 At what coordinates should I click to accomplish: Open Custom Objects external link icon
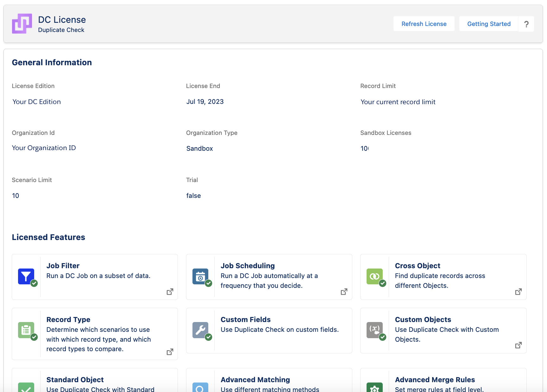[519, 345]
